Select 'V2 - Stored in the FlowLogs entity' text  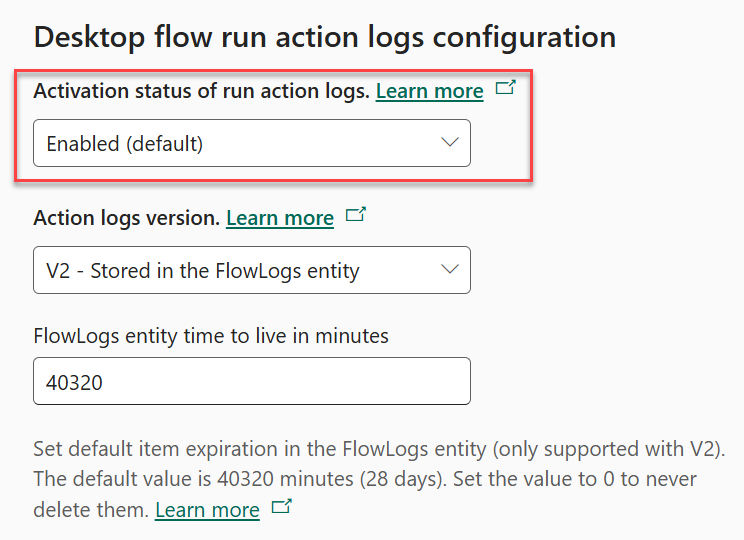tap(203, 271)
